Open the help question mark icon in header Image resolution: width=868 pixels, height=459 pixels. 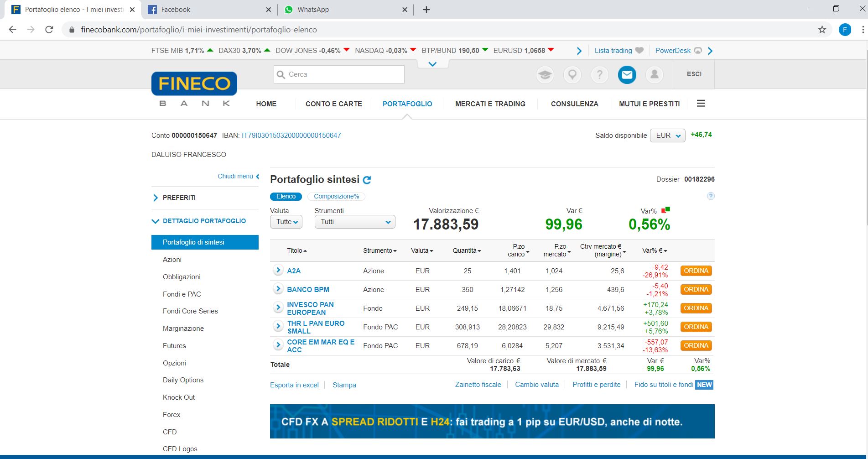click(x=599, y=74)
